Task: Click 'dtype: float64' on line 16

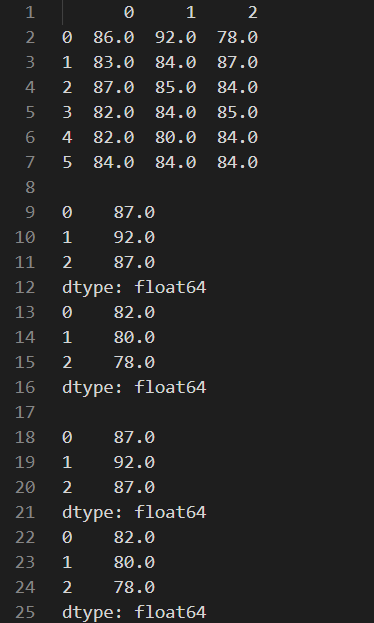Action: point(134,387)
